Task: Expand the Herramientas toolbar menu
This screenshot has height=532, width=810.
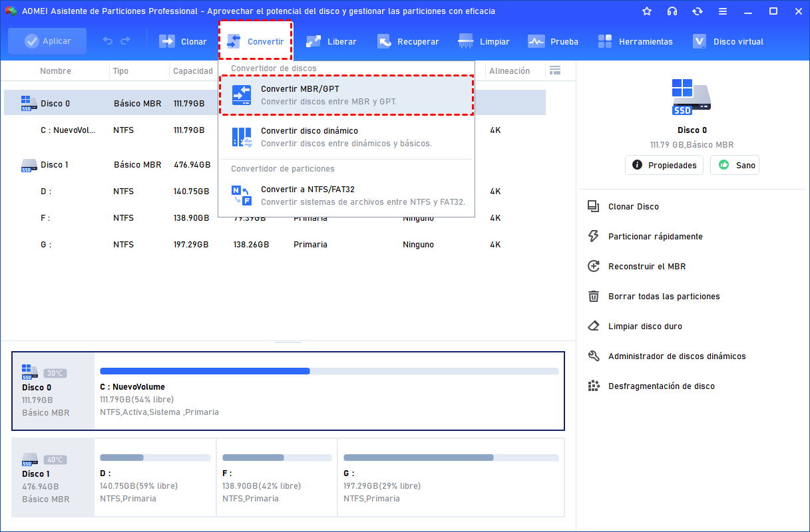Action: (x=635, y=41)
